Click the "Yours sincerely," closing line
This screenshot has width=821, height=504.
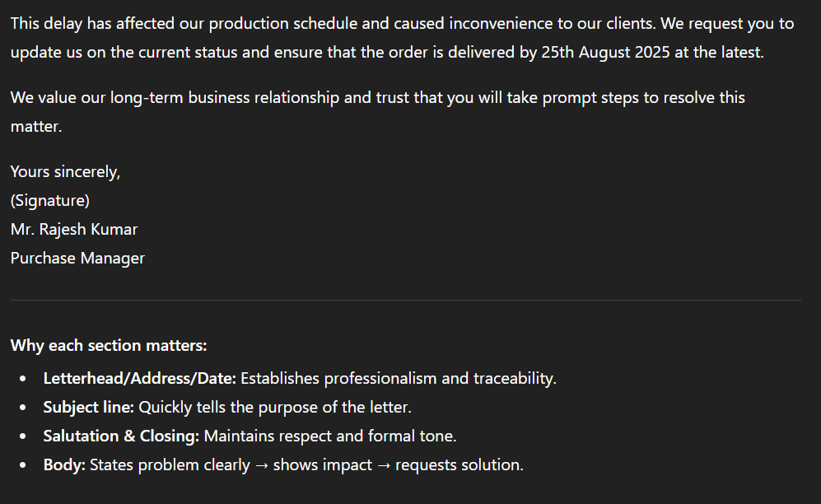click(65, 171)
